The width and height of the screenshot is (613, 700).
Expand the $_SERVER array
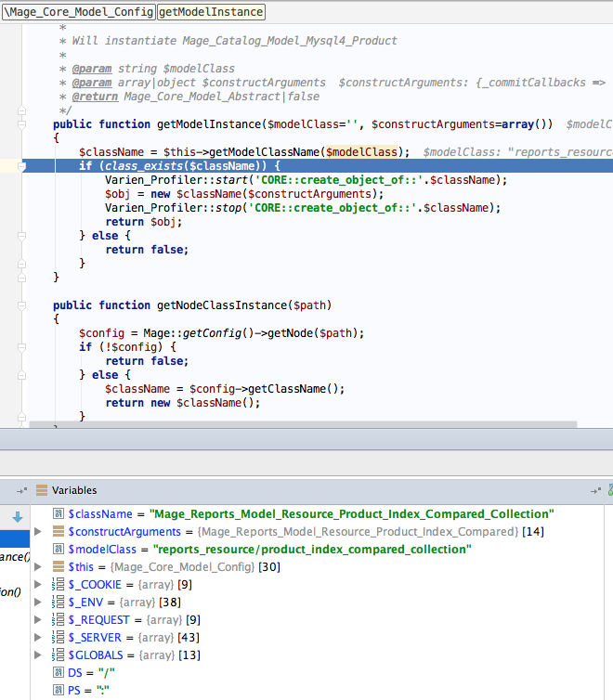tap(38, 637)
